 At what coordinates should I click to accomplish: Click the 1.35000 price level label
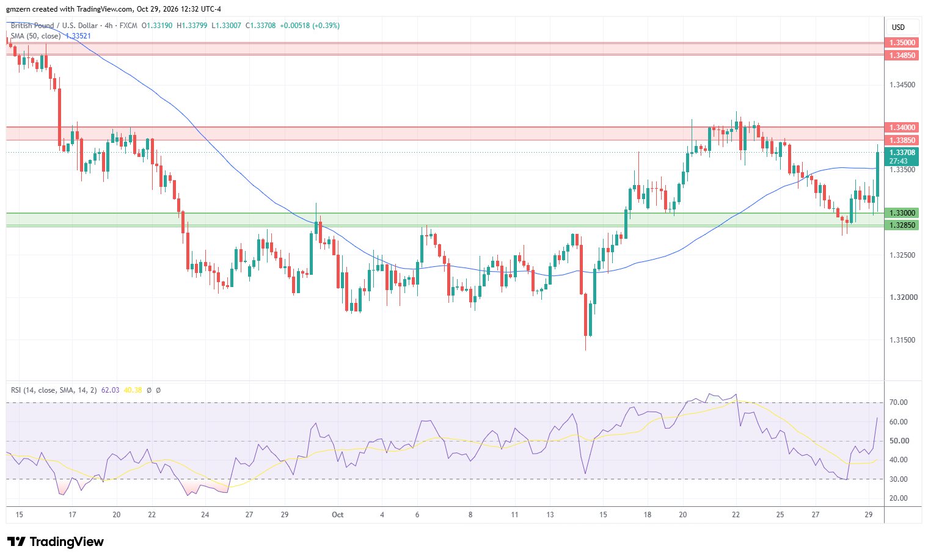(902, 43)
